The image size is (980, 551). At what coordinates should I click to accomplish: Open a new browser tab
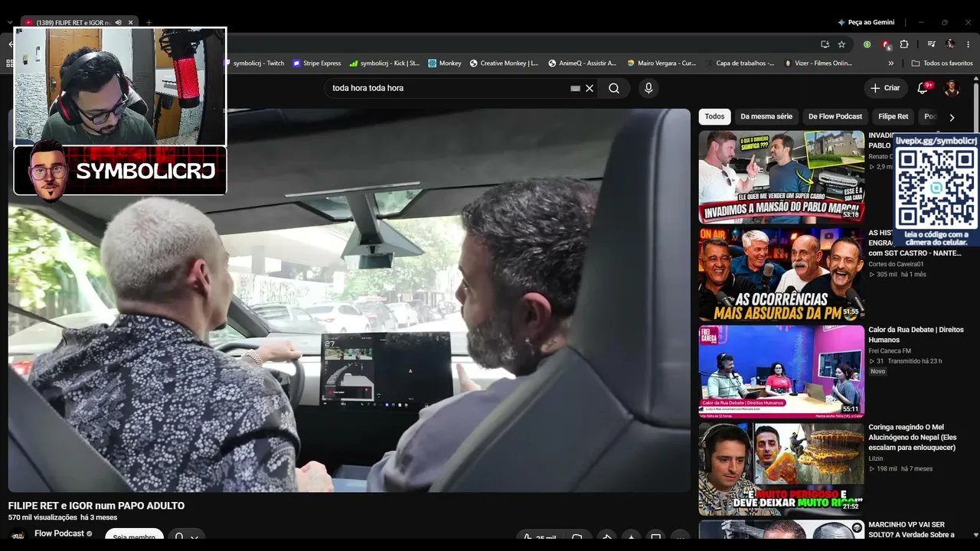point(149,22)
